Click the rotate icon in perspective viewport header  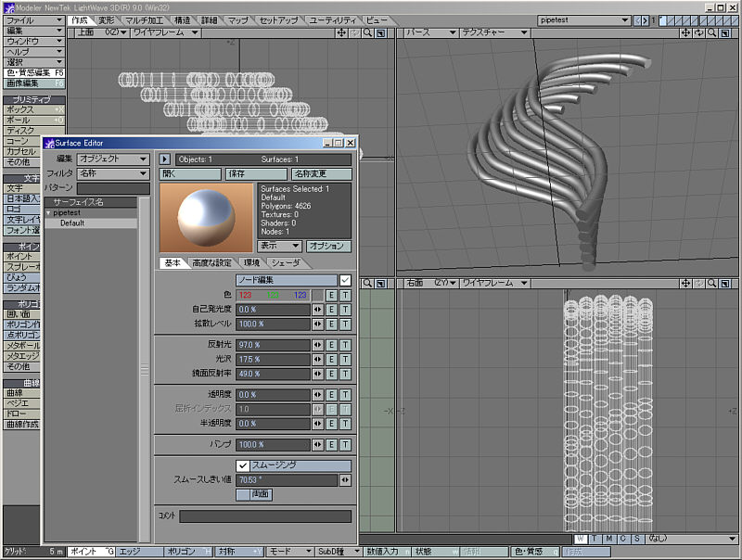click(x=698, y=32)
